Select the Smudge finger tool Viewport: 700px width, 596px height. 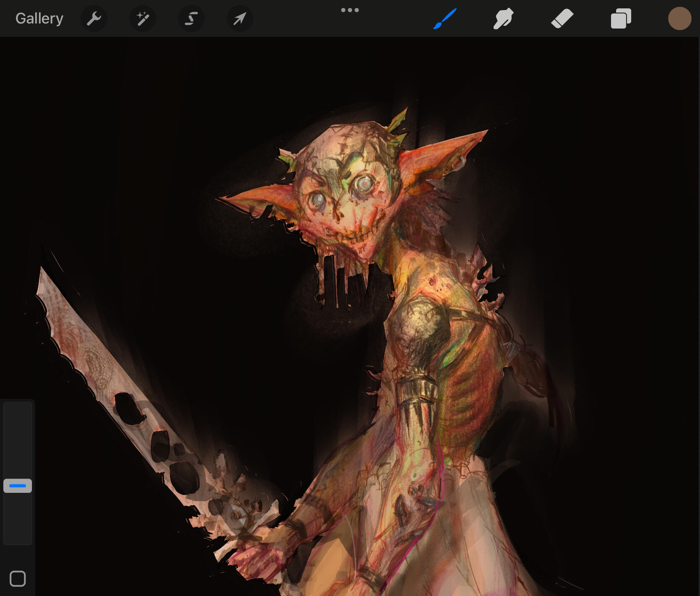tap(503, 18)
